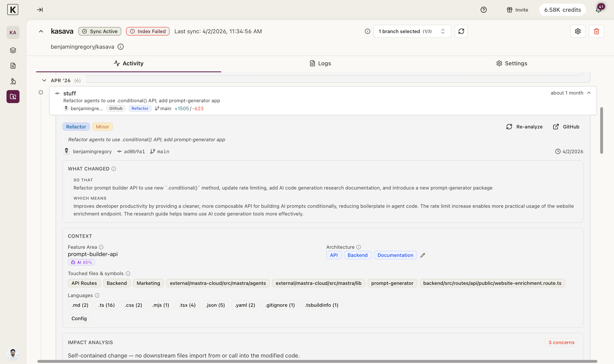Edit architecture tags with pencil icon
The width and height of the screenshot is (614, 364).
click(x=423, y=255)
